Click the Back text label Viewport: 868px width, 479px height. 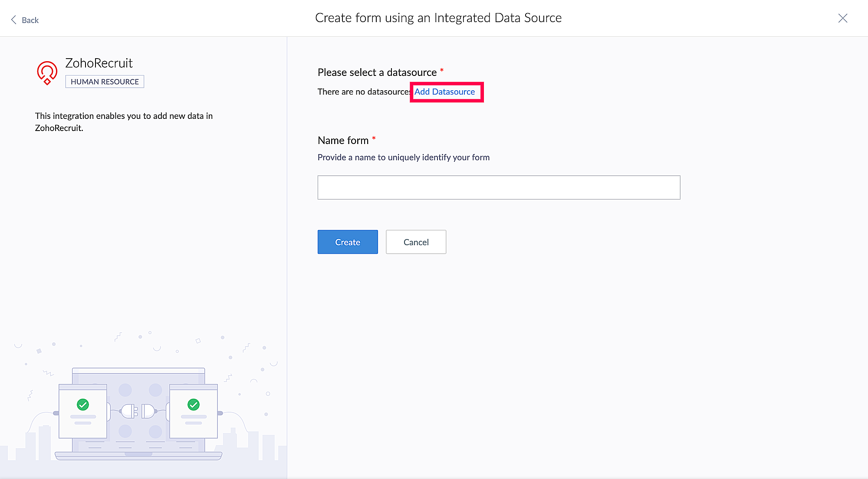point(30,20)
